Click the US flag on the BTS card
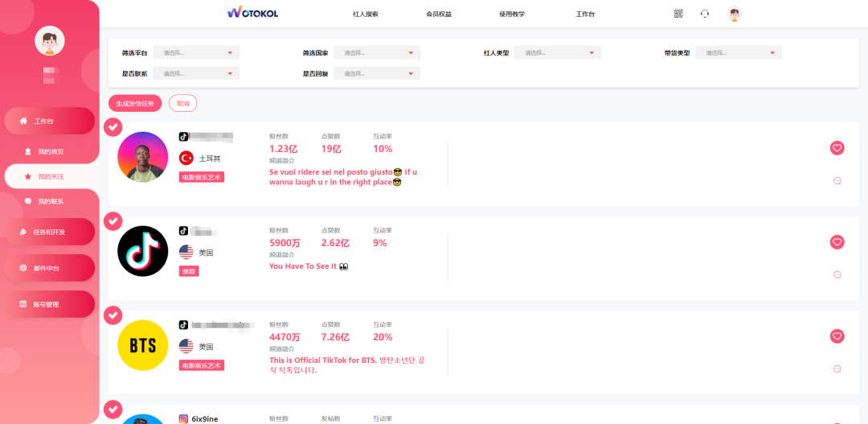868x424 pixels. [186, 347]
